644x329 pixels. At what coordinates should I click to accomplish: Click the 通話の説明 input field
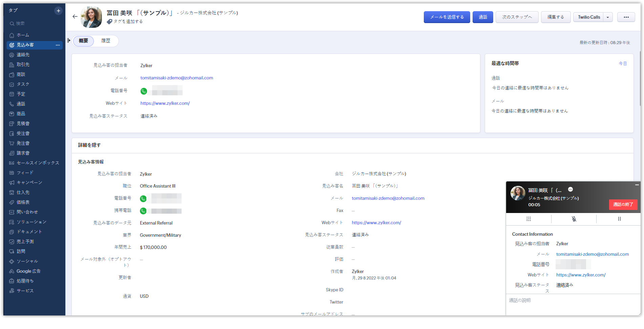[x=573, y=305]
